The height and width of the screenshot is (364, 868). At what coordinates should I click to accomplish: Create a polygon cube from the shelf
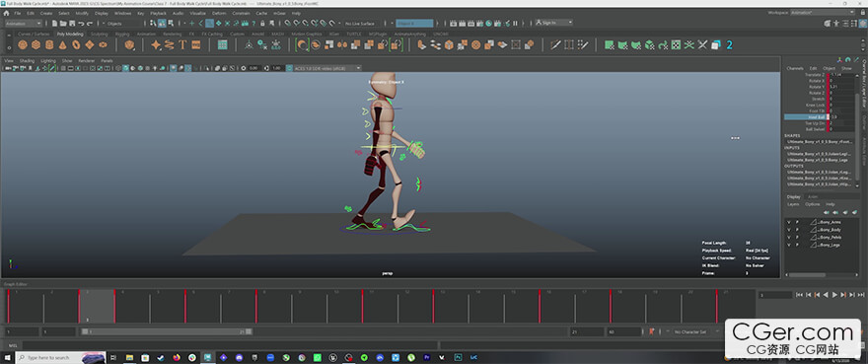36,44
